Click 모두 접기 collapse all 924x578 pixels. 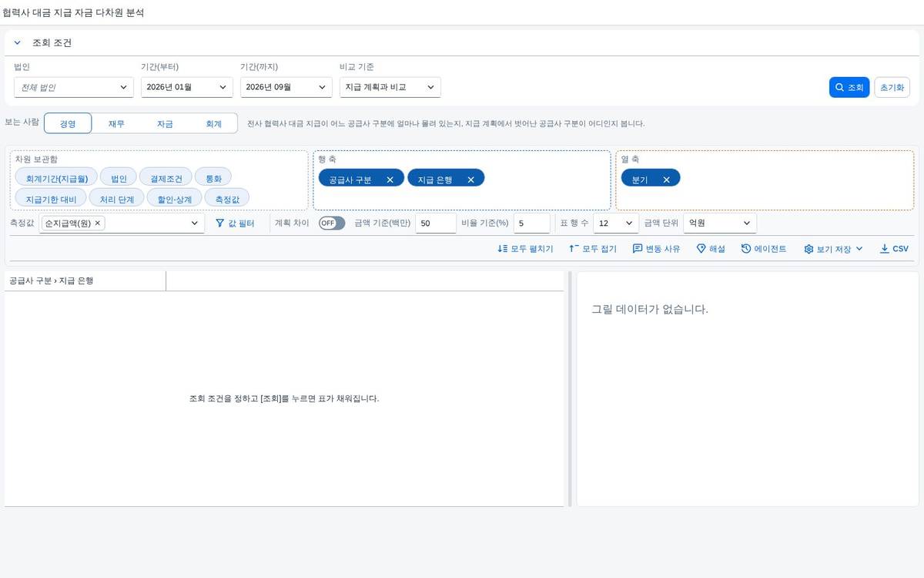click(593, 249)
